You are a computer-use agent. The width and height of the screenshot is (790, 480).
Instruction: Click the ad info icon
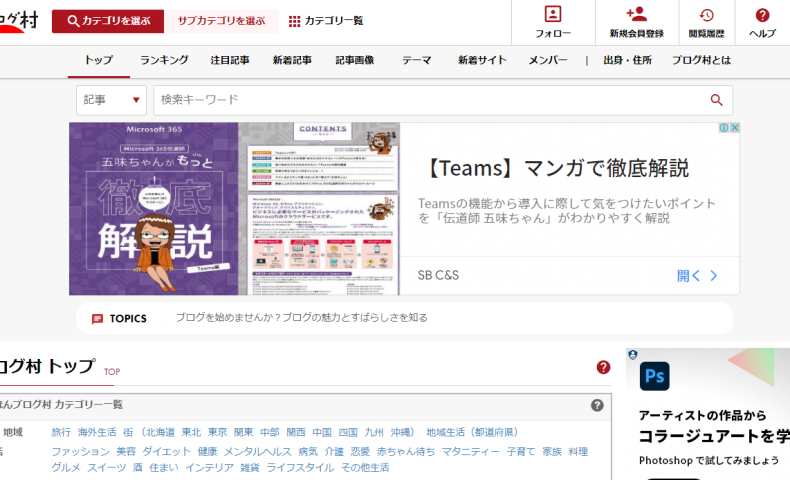(724, 128)
